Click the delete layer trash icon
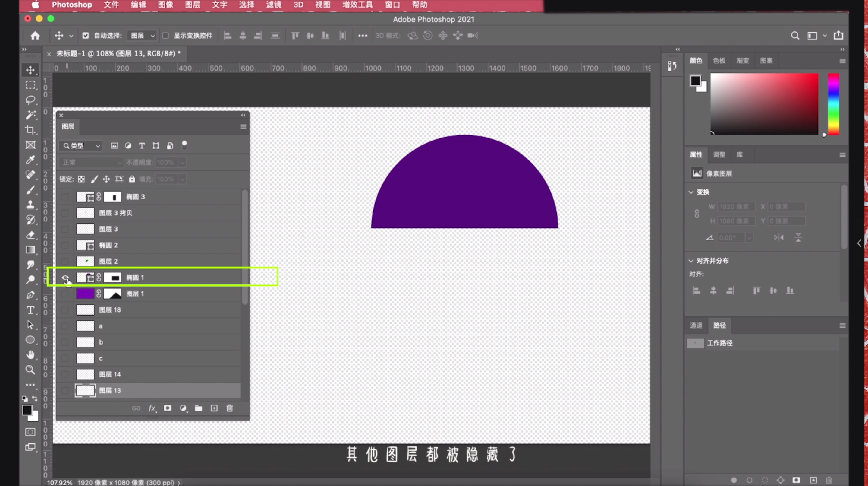The height and width of the screenshot is (486, 868). click(229, 408)
